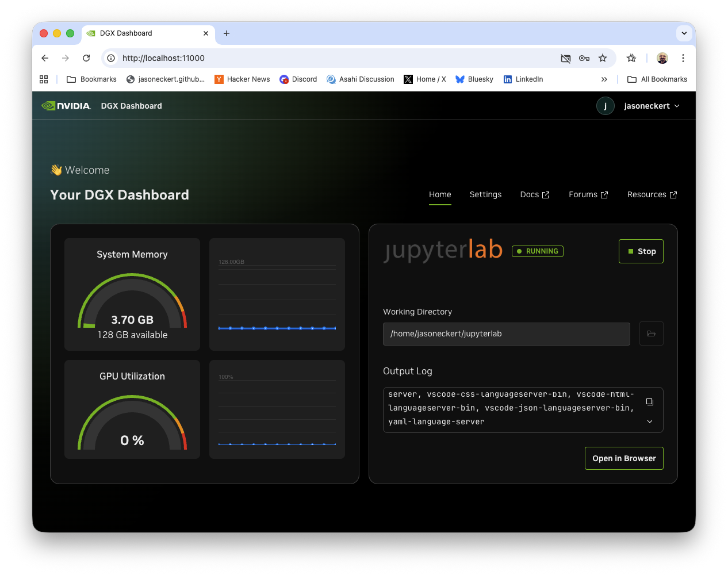The height and width of the screenshot is (575, 728).
Task: Open the Chrome extensions puzzle area icon
Action: coord(631,58)
